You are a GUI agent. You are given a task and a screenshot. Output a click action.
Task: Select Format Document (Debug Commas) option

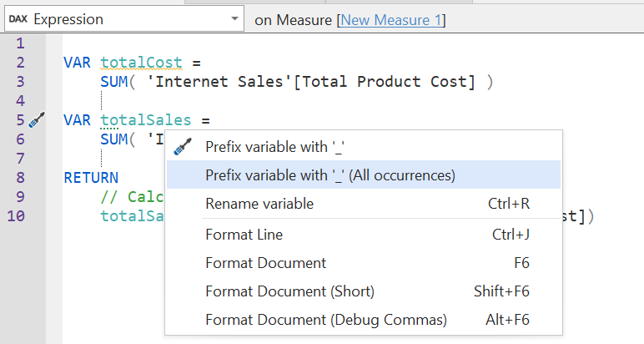coord(326,320)
